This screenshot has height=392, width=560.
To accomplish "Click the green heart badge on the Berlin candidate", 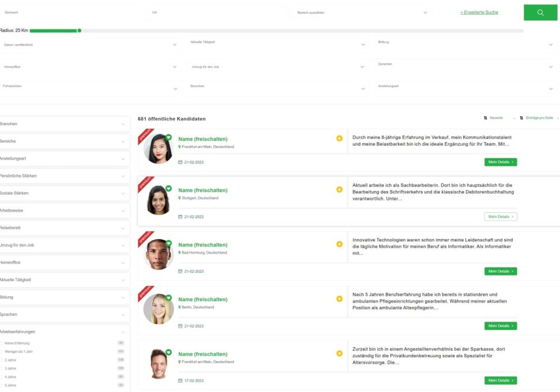I will coord(168,298).
